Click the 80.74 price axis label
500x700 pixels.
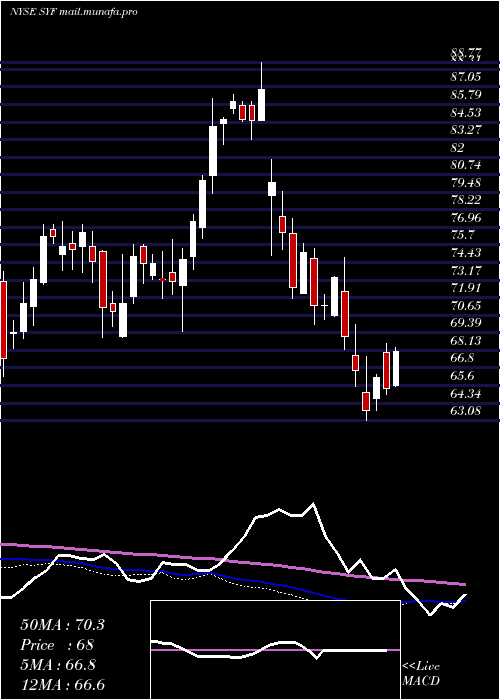466,165
